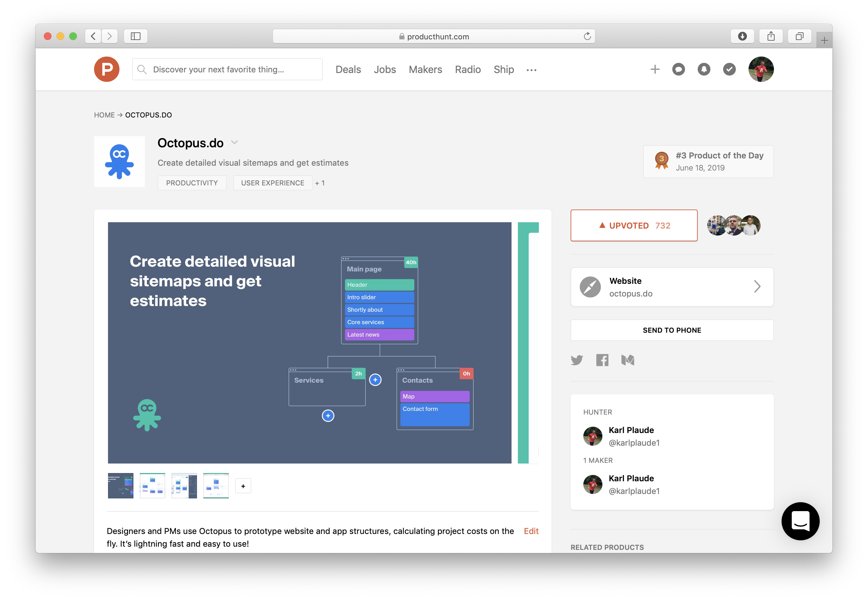
Task: Switch to the Makers section
Action: [425, 69]
